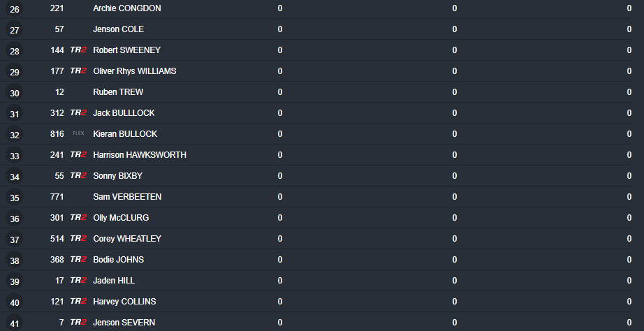Click the TR2 logo next to Jenson SEVERN
The image size is (644, 331).
[x=78, y=323]
